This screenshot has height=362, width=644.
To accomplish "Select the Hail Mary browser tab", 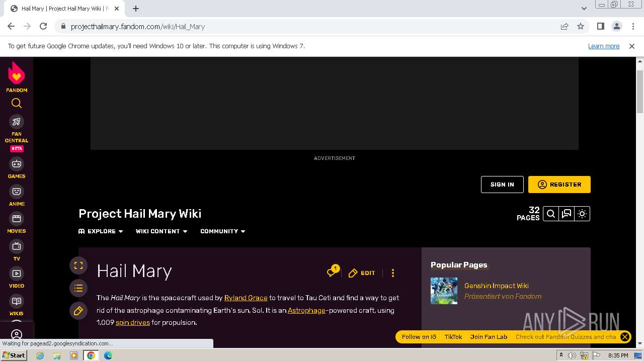I will tap(64, 9).
